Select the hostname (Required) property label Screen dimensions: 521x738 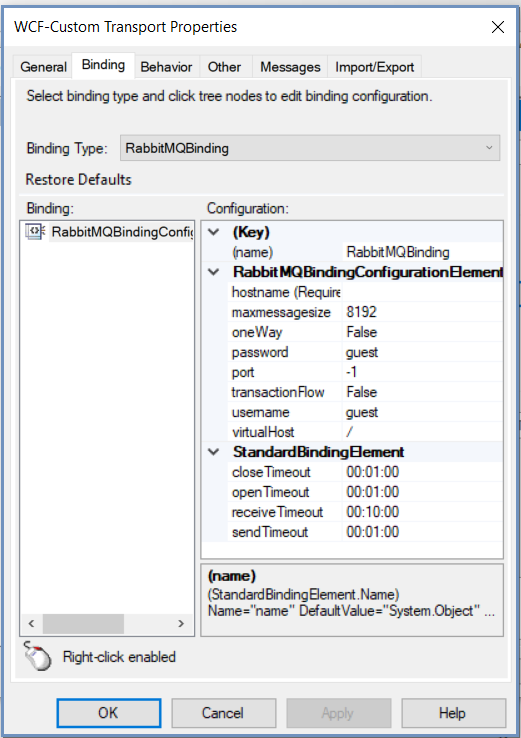click(x=285, y=292)
